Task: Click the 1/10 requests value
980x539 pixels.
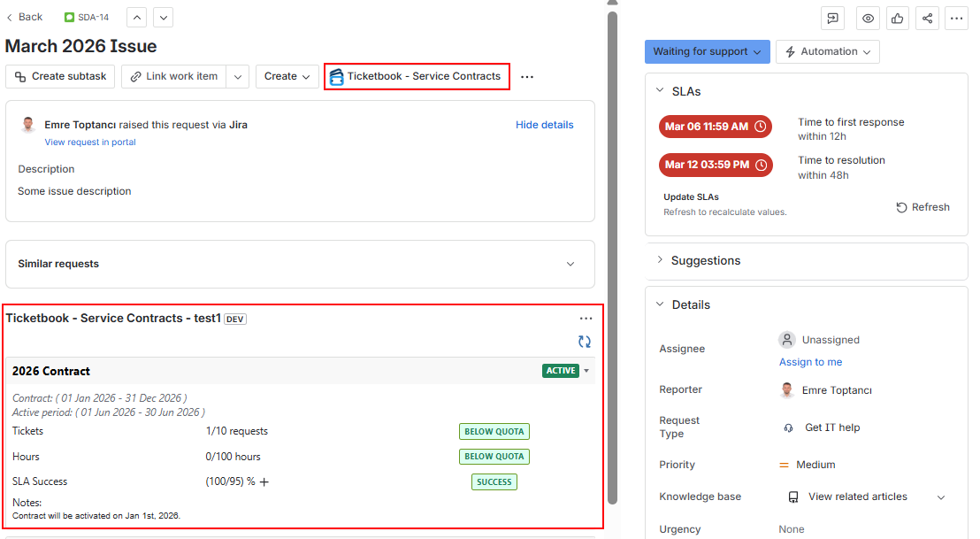Action: pos(237,431)
